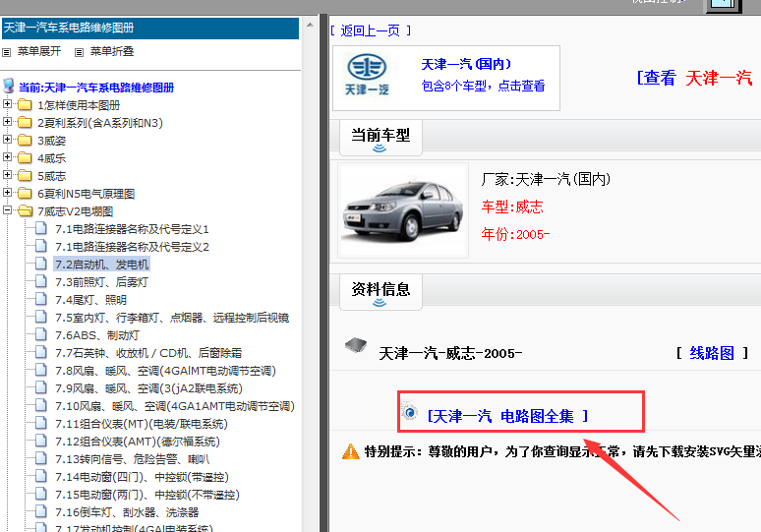Go back via 返回上一页 link
Image resolution: width=761 pixels, height=532 pixels.
click(371, 31)
